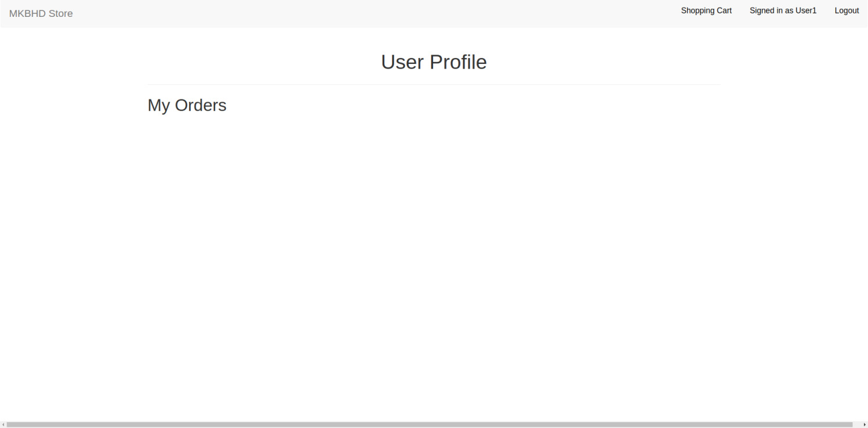Screen dimensions: 868x428
Task: Click the Shopping Cart navbar item
Action: click(706, 10)
